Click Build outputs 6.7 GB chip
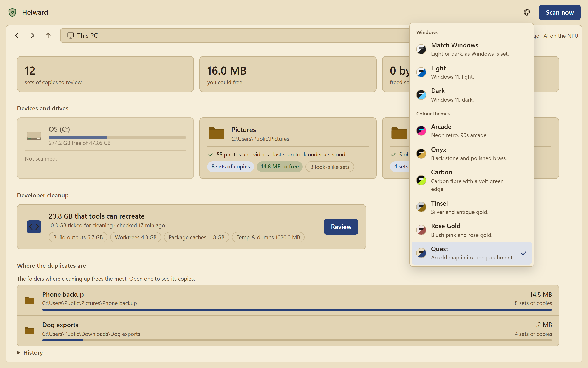The height and width of the screenshot is (368, 588). click(78, 237)
